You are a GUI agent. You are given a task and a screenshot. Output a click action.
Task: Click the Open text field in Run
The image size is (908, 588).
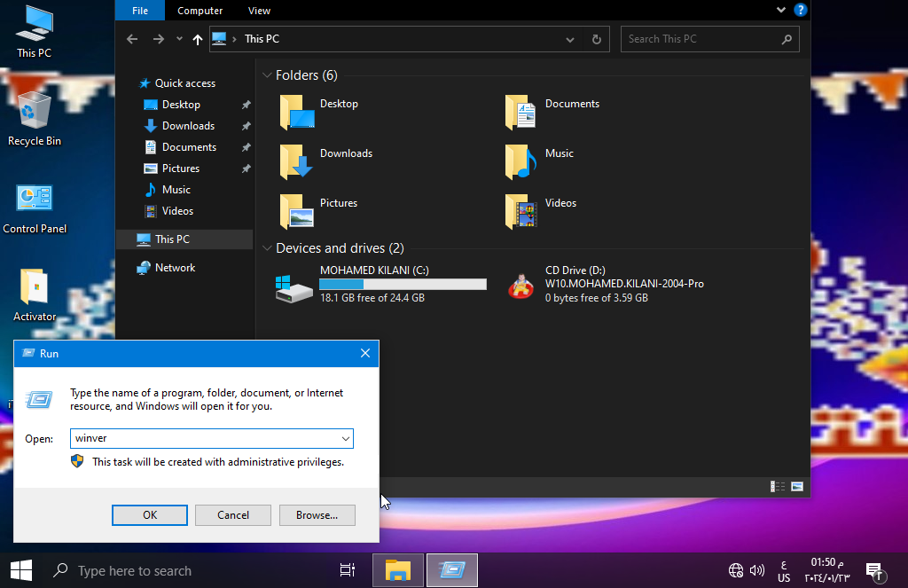pos(205,438)
